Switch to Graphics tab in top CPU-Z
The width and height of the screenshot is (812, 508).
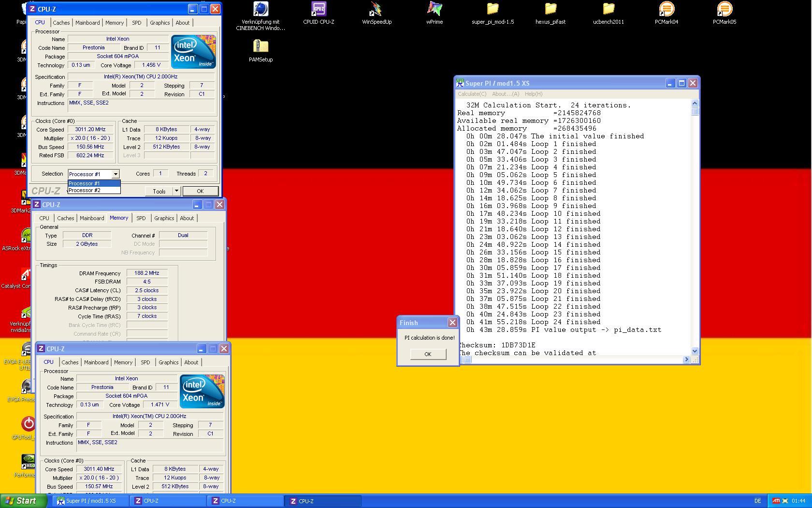click(x=159, y=23)
